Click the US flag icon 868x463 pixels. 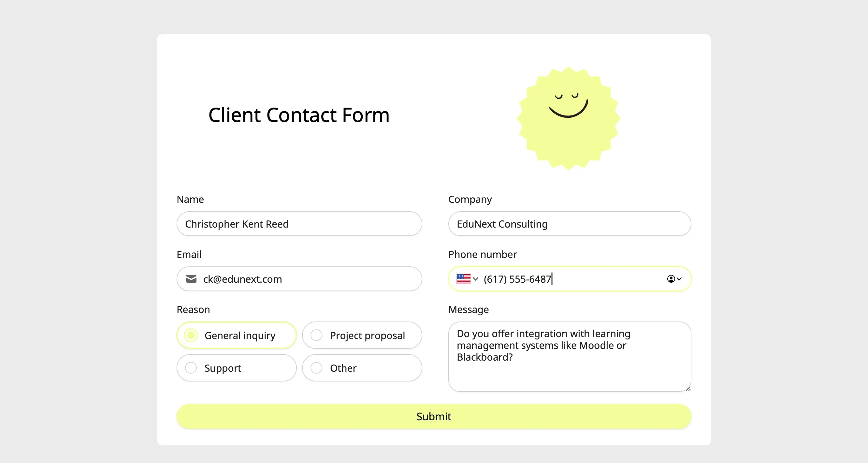(x=463, y=279)
